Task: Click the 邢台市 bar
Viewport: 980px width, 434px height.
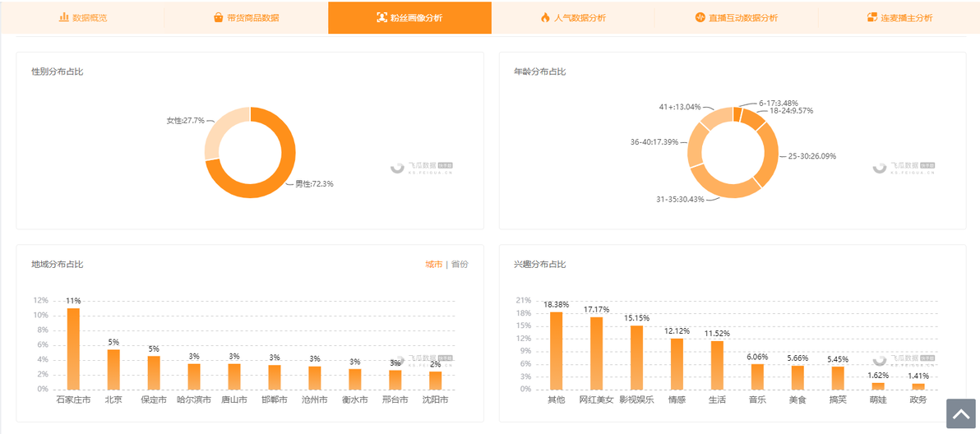Action: coord(395,380)
